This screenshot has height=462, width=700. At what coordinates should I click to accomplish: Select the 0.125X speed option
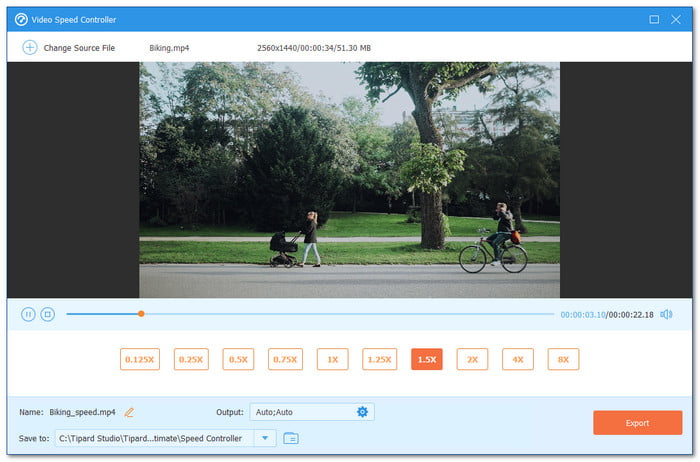point(140,359)
